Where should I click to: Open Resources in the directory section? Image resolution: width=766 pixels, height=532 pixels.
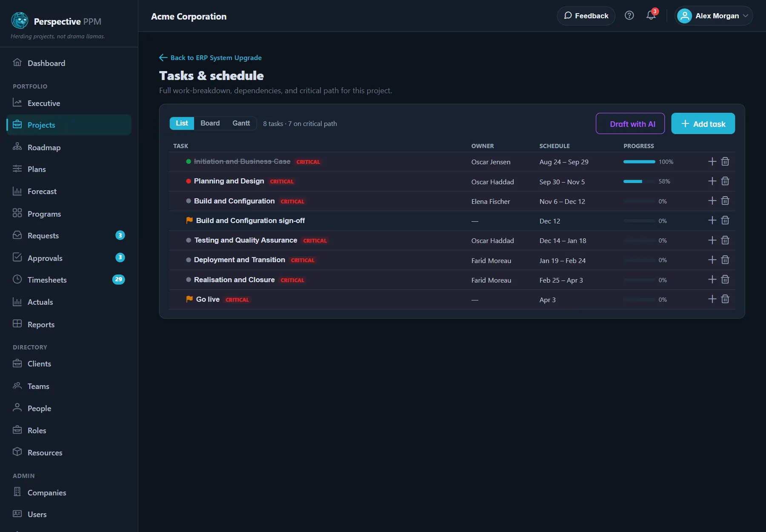coord(69,452)
